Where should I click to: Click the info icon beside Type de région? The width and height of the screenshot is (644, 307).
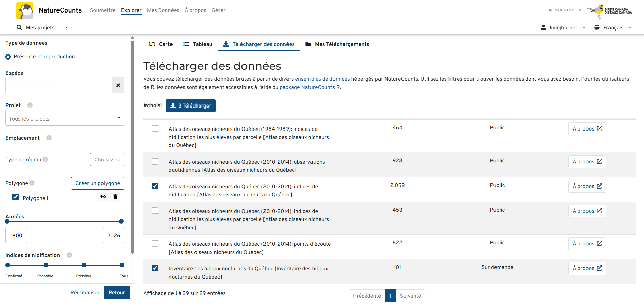tap(45, 159)
